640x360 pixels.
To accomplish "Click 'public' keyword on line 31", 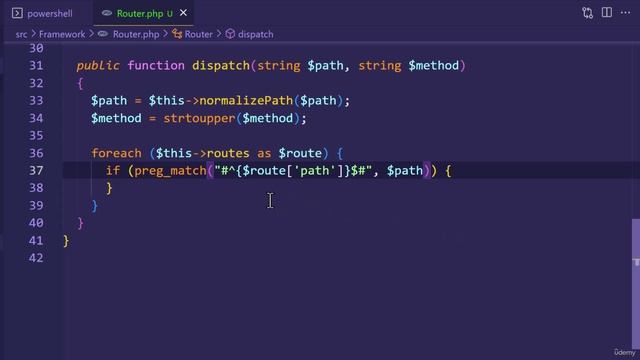I will 98,66.
